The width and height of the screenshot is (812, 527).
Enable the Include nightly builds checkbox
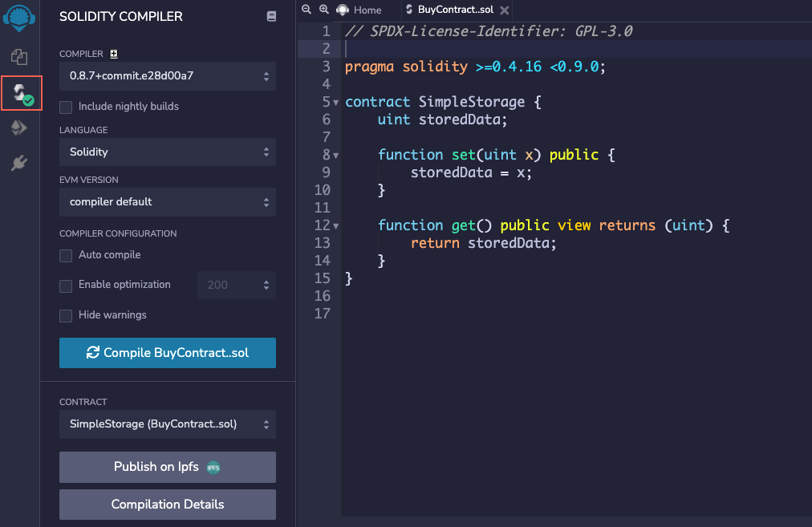pyautogui.click(x=66, y=106)
